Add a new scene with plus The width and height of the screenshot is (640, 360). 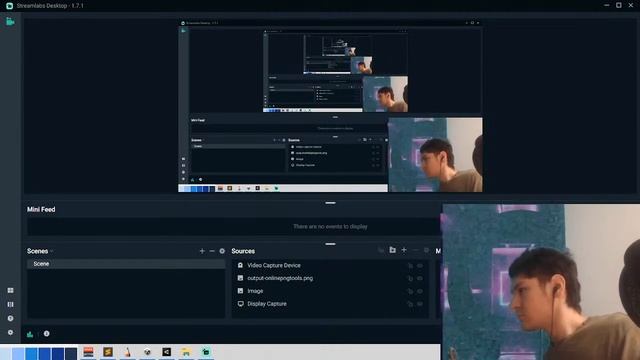pyautogui.click(x=202, y=251)
